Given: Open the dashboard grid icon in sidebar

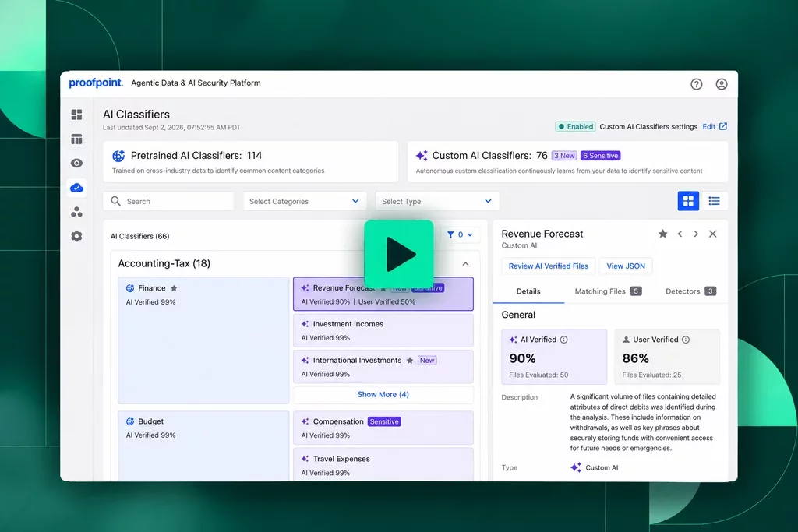Looking at the screenshot, I should (x=77, y=115).
